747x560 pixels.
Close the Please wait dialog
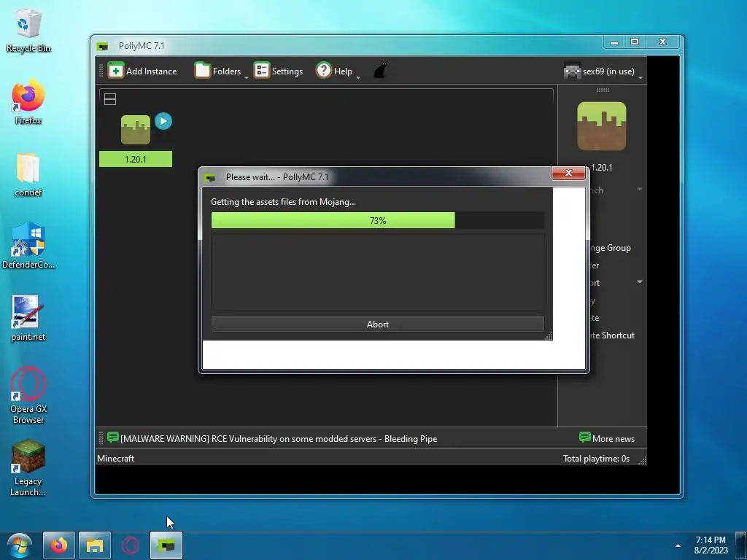pos(568,173)
